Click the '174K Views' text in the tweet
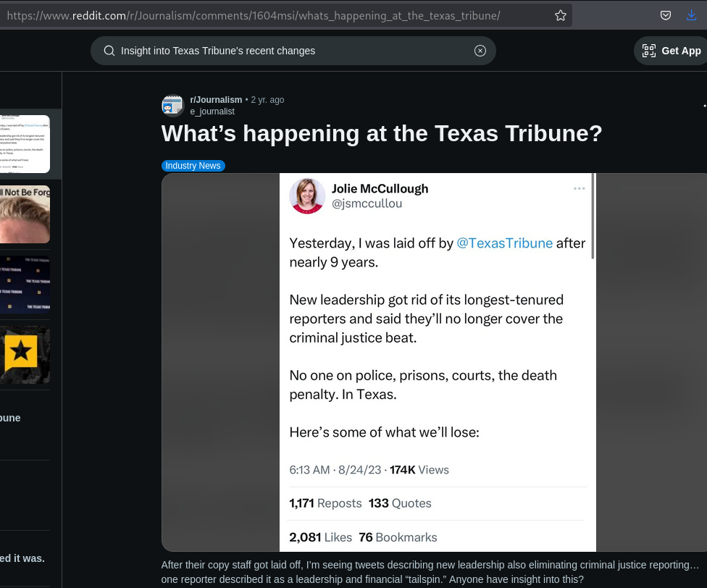 (x=419, y=470)
